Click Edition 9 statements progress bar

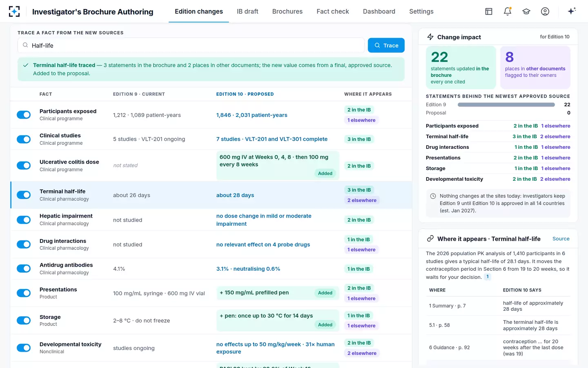point(506,105)
